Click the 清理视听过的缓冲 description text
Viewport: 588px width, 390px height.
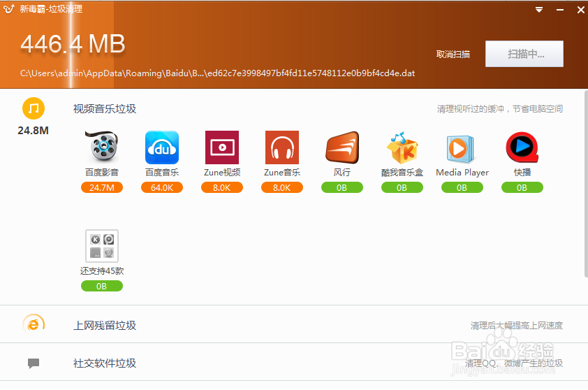pyautogui.click(x=499, y=109)
